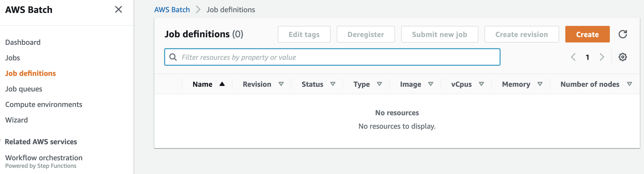Sort table by vCpus column arrow
Image resolution: width=644 pixels, height=174 pixels.
[481, 84]
